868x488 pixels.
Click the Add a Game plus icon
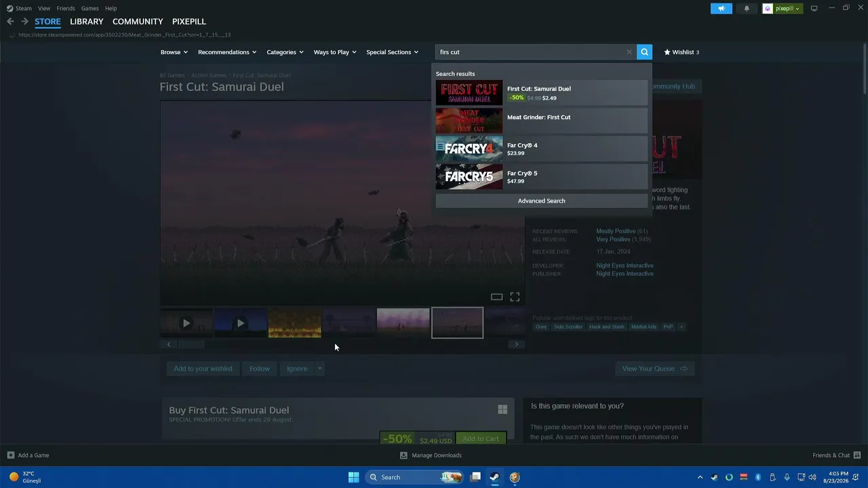coord(10,455)
